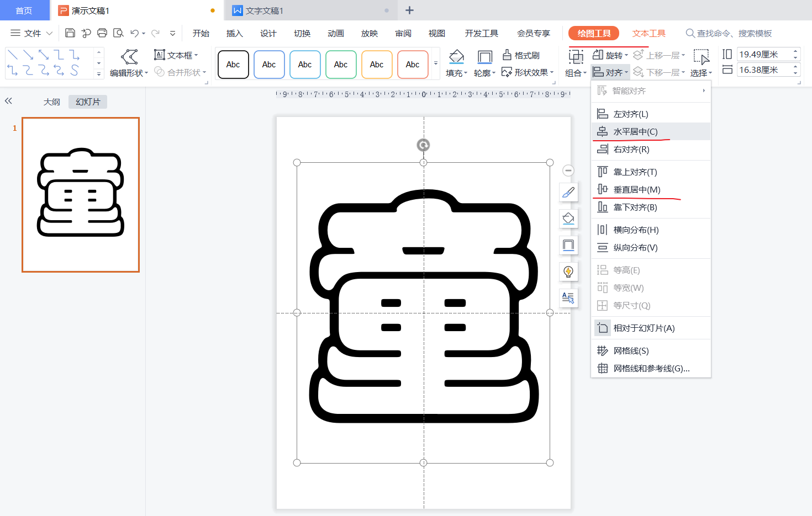This screenshot has height=516, width=812.
Task: Select the Edit Shape (编辑形状) icon
Action: 129,57
